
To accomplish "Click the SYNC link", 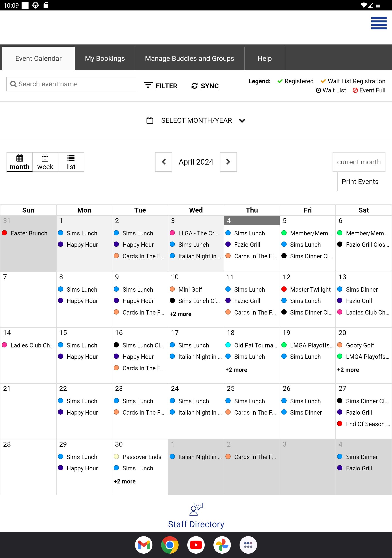I will (x=210, y=86).
